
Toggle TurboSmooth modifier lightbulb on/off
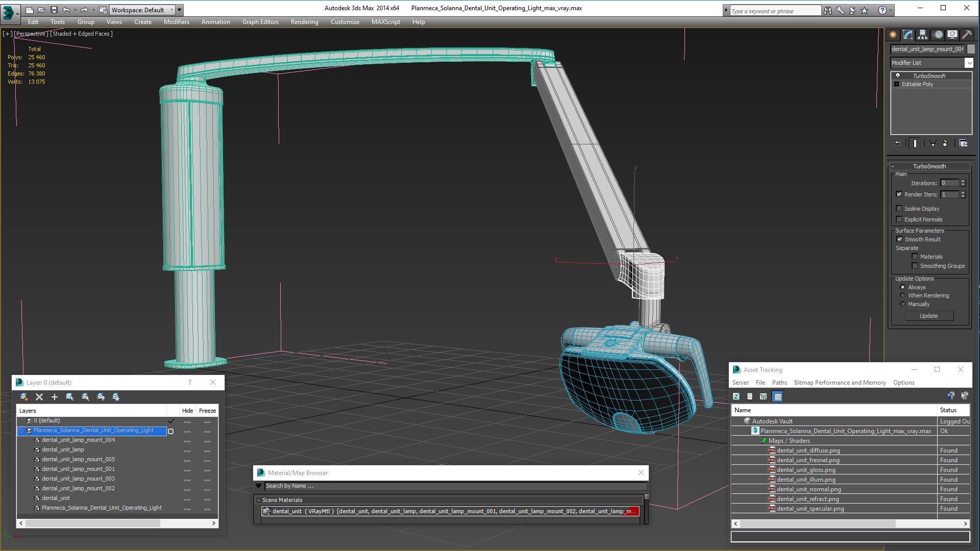898,76
